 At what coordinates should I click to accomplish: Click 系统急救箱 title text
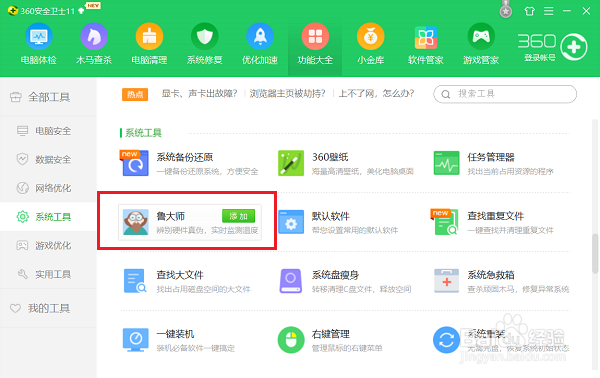pyautogui.click(x=491, y=275)
